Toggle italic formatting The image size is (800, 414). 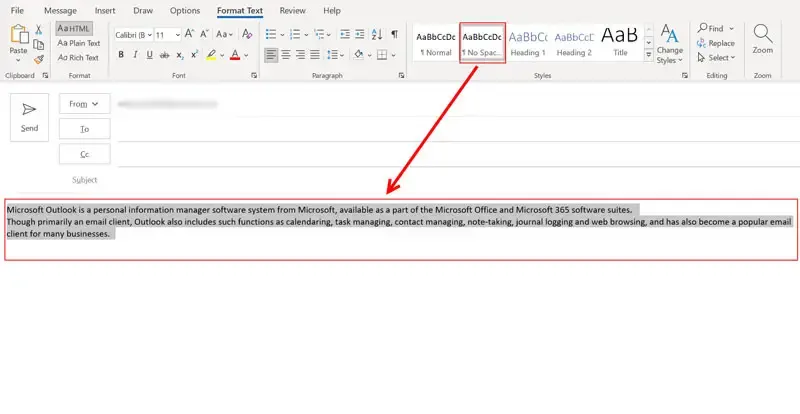click(135, 55)
